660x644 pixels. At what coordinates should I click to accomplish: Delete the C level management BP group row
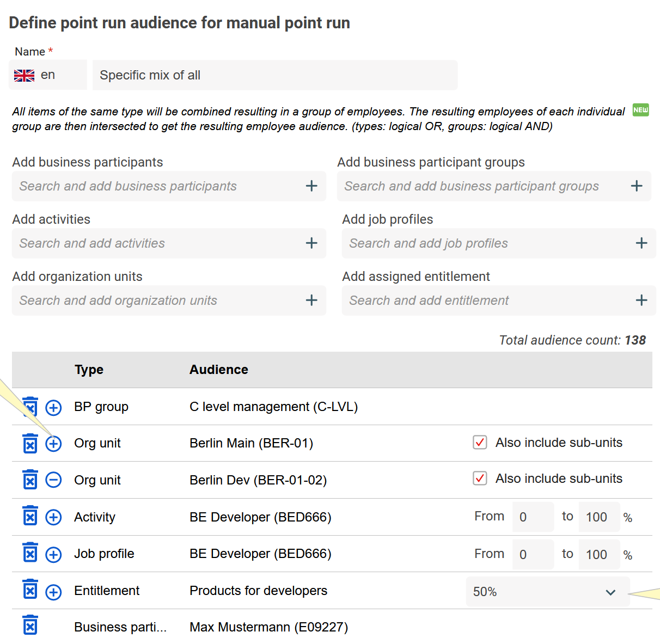point(30,407)
